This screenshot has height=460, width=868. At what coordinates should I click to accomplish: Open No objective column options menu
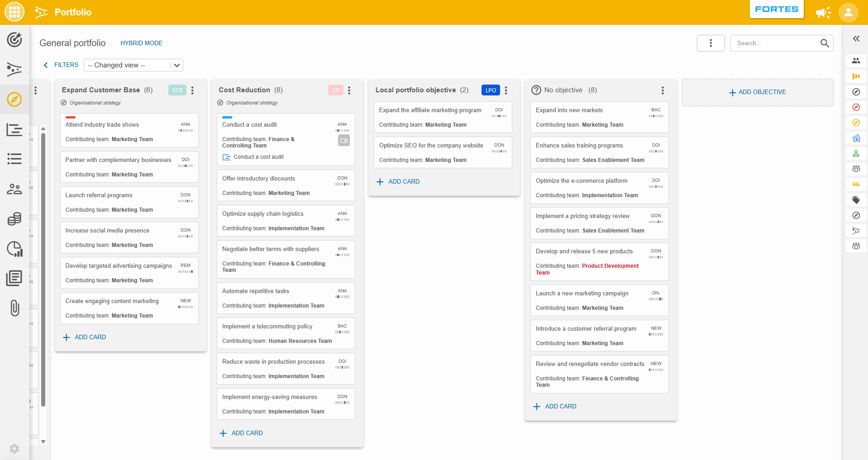click(663, 90)
